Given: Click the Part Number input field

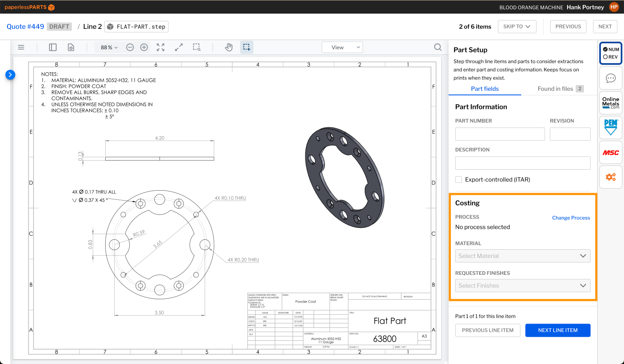Looking at the screenshot, I should (x=500, y=134).
